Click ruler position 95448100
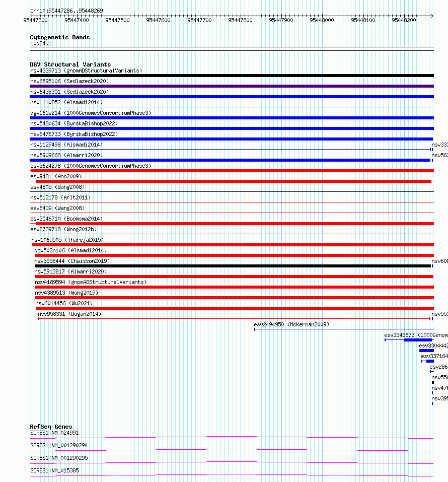The width and height of the screenshot is (448, 482). [363, 20]
